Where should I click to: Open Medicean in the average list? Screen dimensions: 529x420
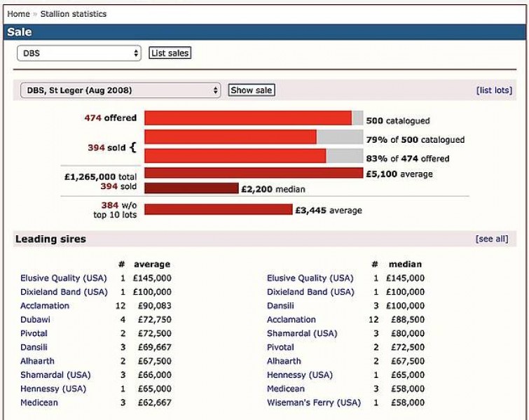pos(39,402)
